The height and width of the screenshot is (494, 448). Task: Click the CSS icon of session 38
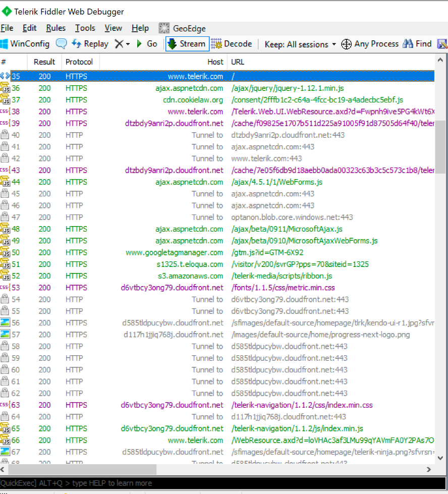5,111
